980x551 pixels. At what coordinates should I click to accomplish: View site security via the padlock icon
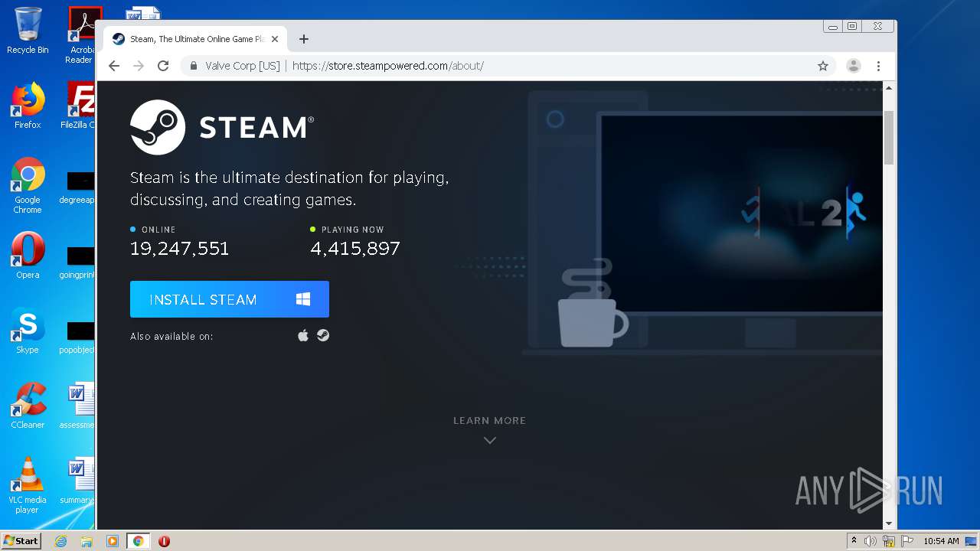pos(194,66)
